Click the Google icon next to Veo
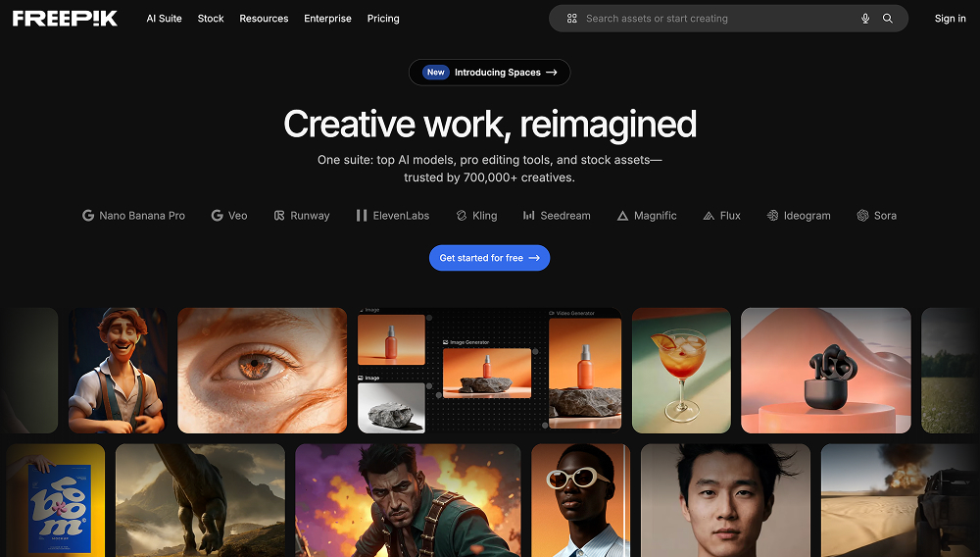Viewport: 980px width, 557px height. 217,216
